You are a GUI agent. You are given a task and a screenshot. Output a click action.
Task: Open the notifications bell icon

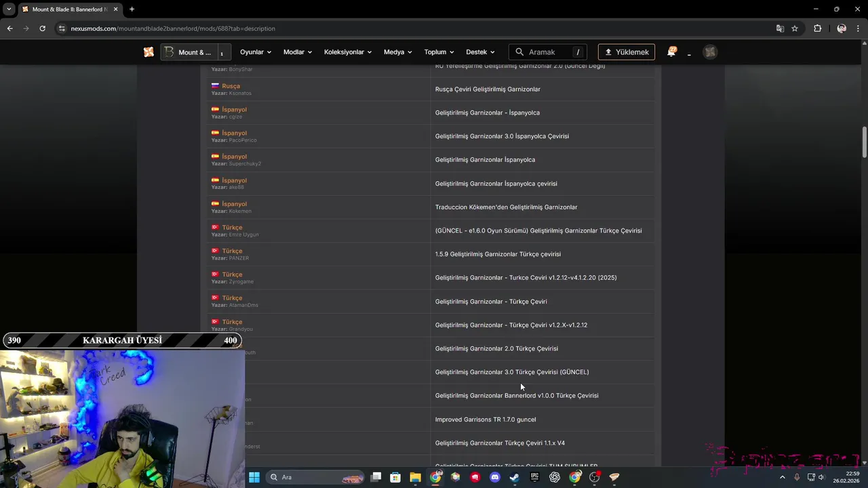(x=671, y=52)
